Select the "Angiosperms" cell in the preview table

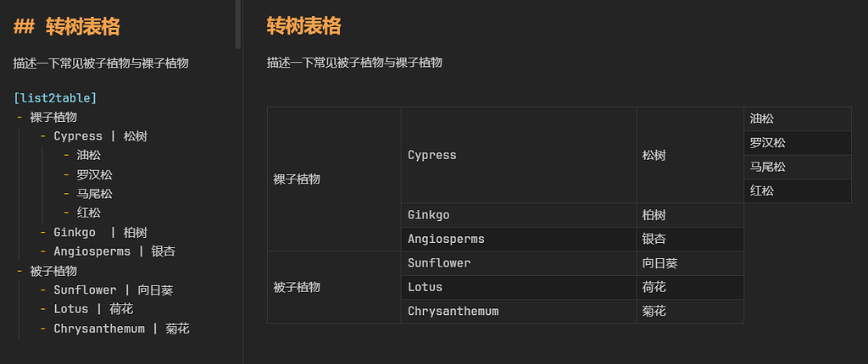coord(446,240)
